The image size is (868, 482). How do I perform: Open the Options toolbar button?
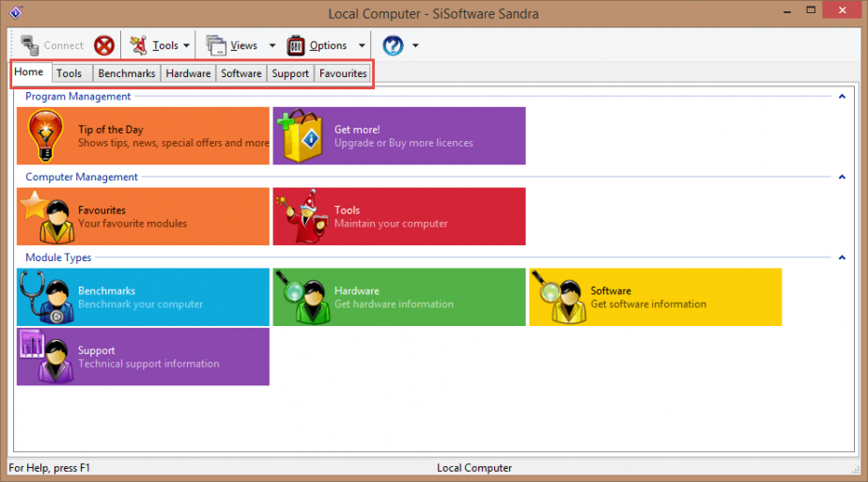pos(317,45)
